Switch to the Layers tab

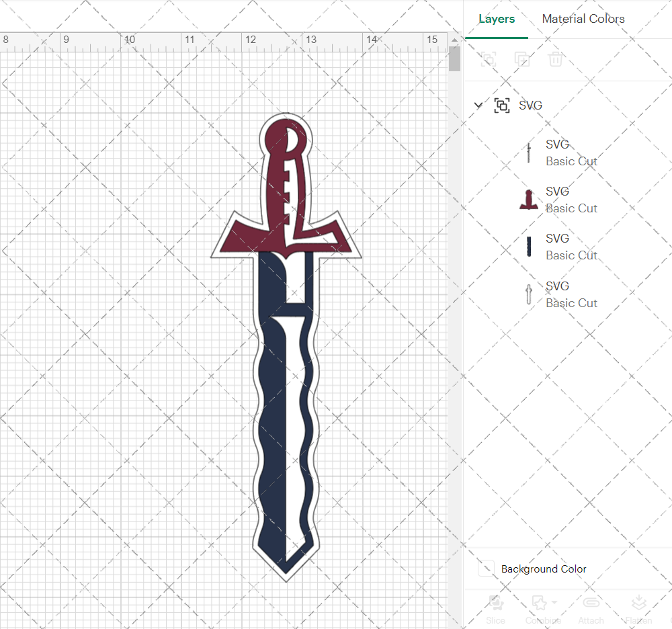point(497,19)
